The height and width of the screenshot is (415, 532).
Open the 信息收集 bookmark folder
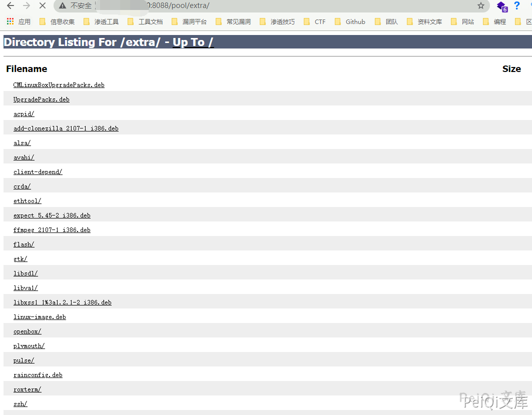(57, 21)
